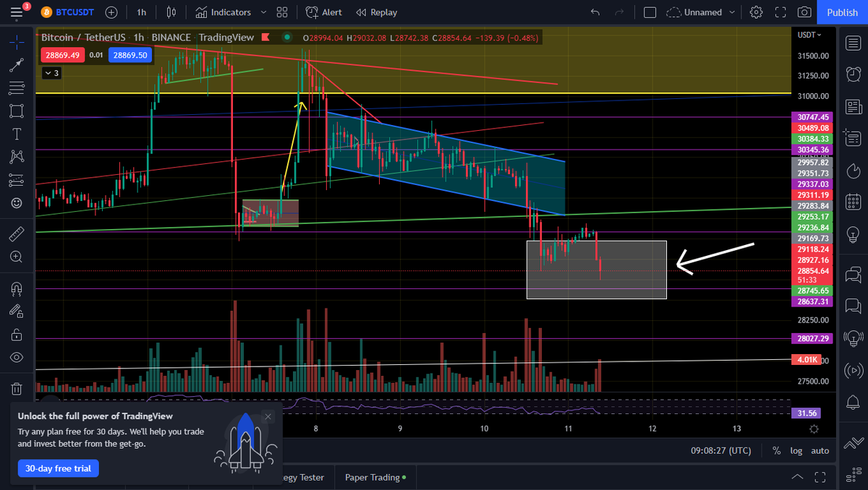Start bar Replay mode
This screenshot has width=868, height=490.
(x=376, y=12)
